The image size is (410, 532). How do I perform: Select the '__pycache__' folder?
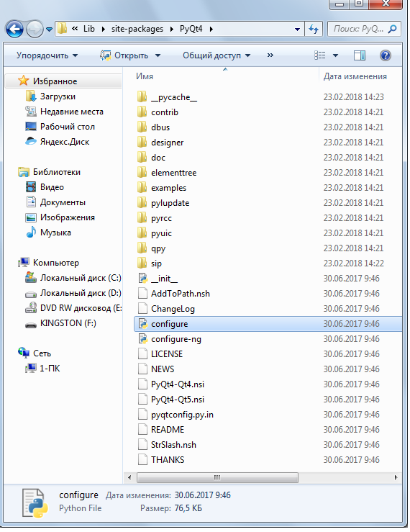[x=173, y=97]
